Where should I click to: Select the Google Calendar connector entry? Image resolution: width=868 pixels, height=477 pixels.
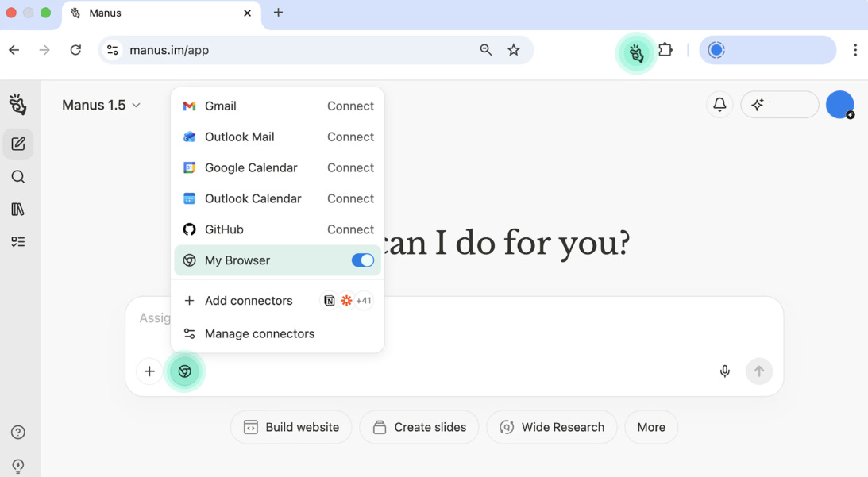(277, 167)
